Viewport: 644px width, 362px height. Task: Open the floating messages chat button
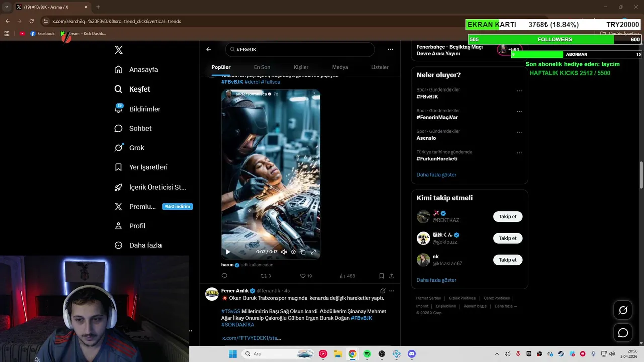623,333
